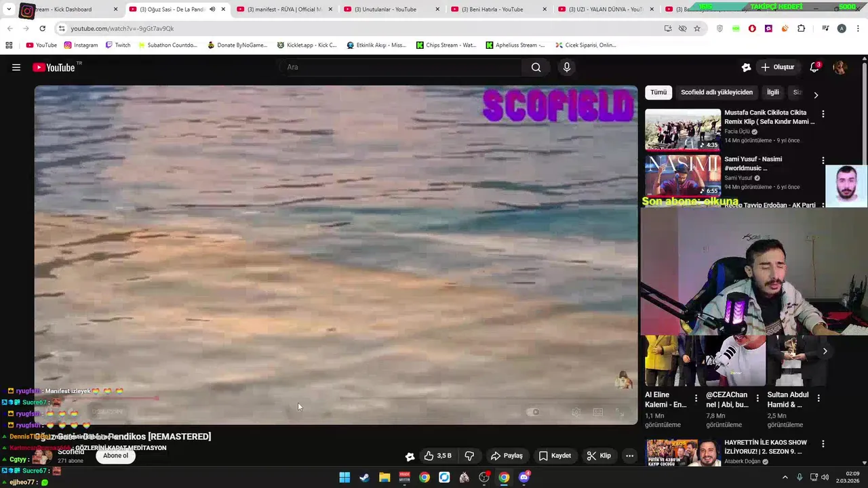The width and height of the screenshot is (868, 488).
Task: Open options for HAYRETTİN video
Action: tap(823, 444)
